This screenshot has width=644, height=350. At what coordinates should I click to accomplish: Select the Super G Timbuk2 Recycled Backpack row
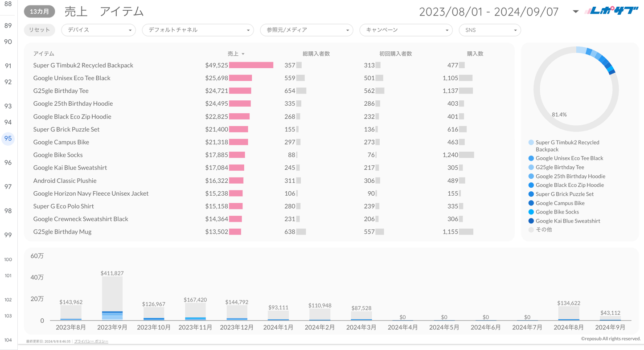pyautogui.click(x=83, y=65)
